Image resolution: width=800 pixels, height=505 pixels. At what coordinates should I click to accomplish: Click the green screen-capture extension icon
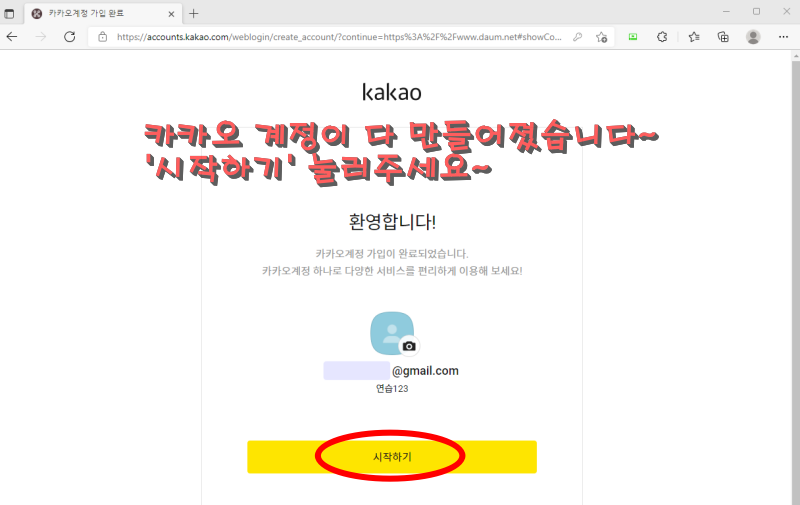(x=633, y=37)
